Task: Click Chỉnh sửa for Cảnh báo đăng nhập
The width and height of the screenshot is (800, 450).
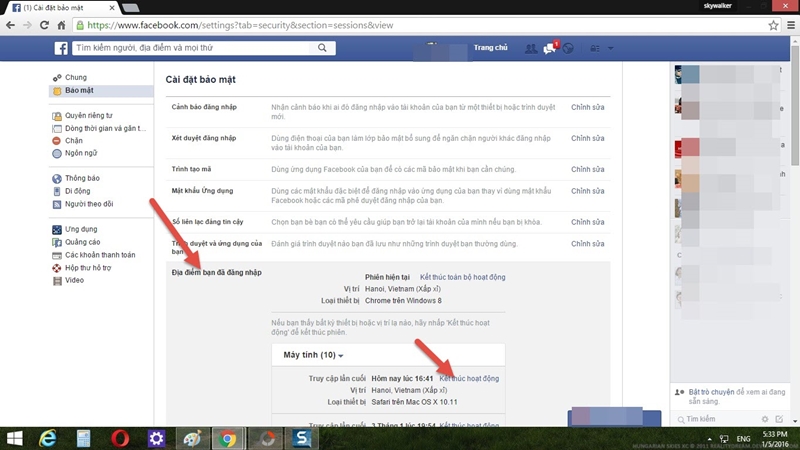Action: click(x=587, y=107)
